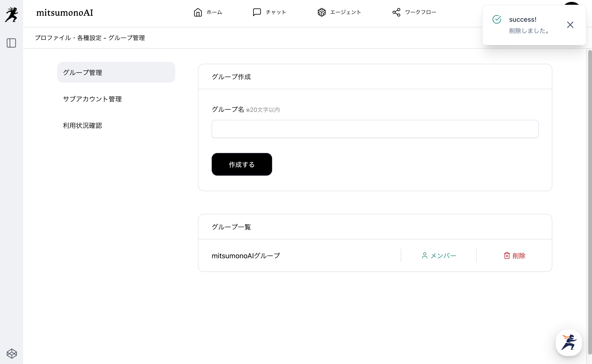Open サブアカウント管理 settings
The image size is (592, 364).
pos(92,99)
